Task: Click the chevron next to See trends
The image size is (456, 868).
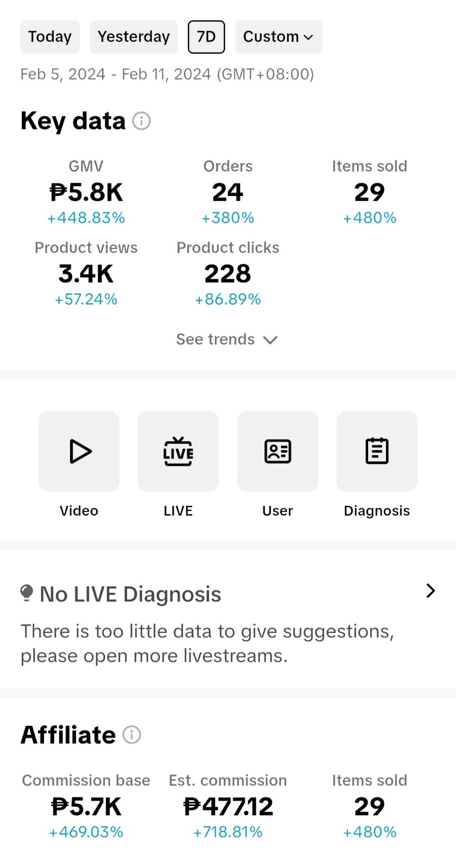Action: click(x=270, y=340)
